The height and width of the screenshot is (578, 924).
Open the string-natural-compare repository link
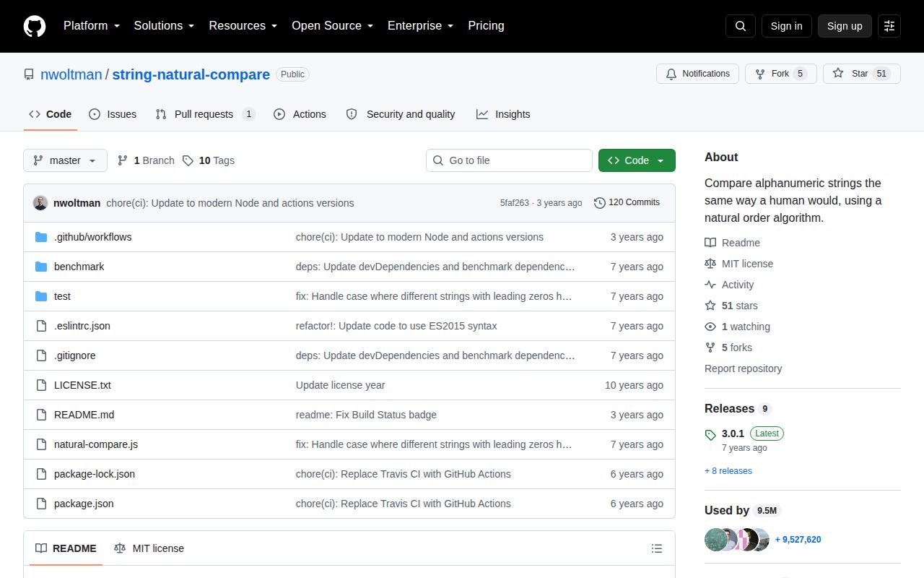[191, 74]
